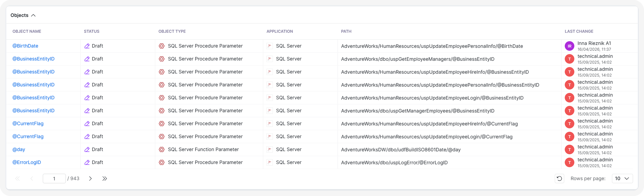Click SQL Server application icon in @BirthDate row
Image resolution: width=644 pixels, height=196 pixels.
[x=269, y=46]
